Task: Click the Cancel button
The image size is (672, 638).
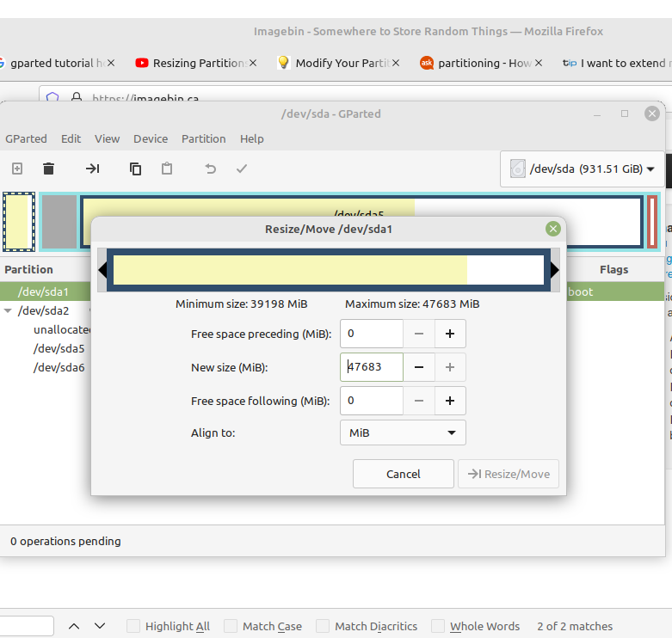Action: click(404, 474)
